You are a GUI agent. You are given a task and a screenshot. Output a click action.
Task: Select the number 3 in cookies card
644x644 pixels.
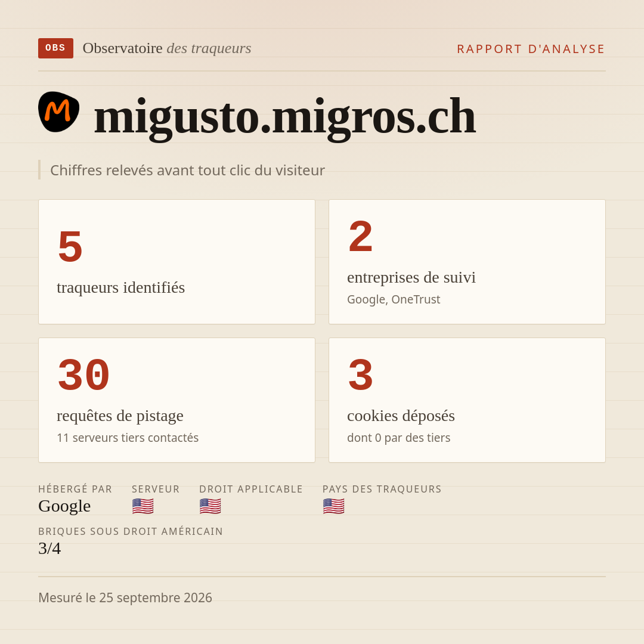coord(361,374)
